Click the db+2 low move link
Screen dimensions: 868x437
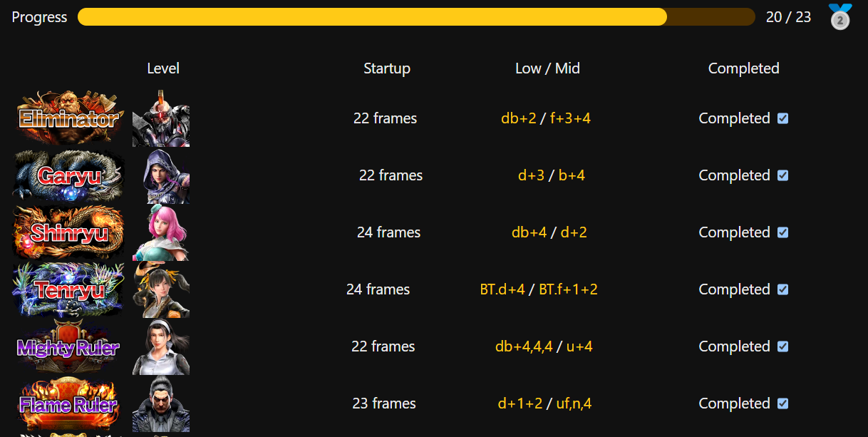pos(518,118)
